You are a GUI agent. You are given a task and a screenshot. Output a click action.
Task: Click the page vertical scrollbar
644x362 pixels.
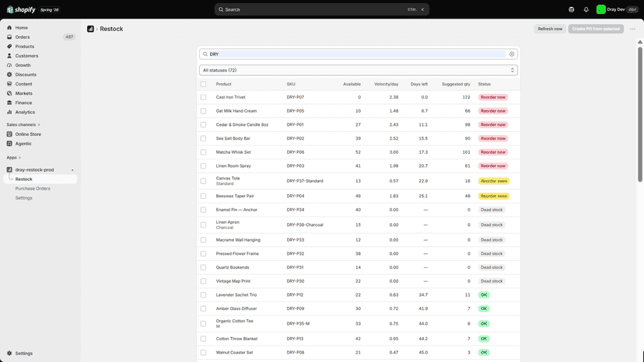[640, 114]
